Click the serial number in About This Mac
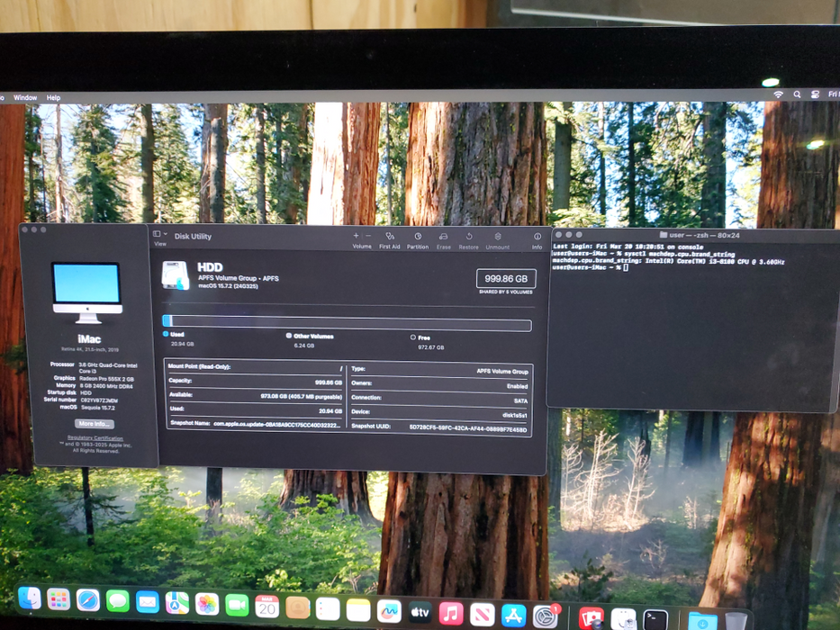 pos(99,400)
